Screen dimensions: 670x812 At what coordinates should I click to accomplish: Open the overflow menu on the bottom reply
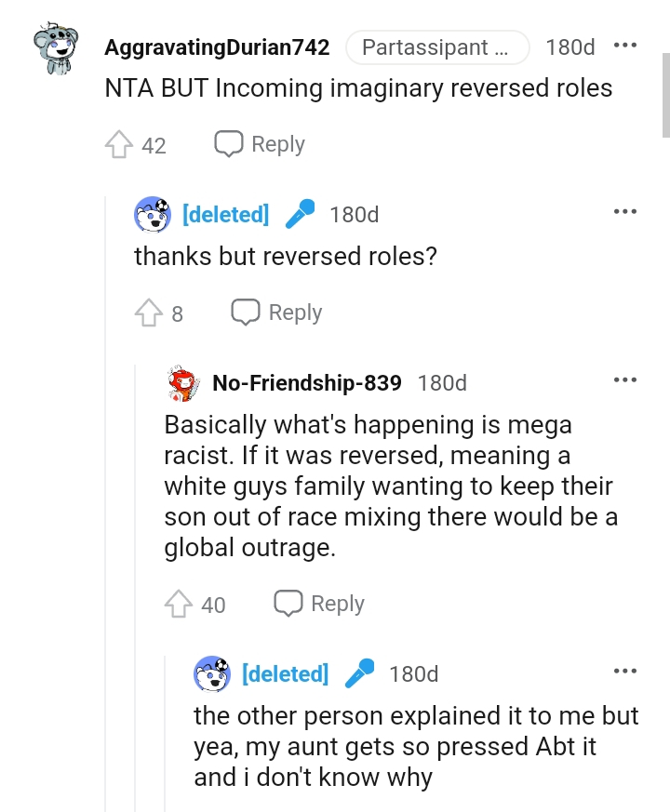click(x=626, y=670)
